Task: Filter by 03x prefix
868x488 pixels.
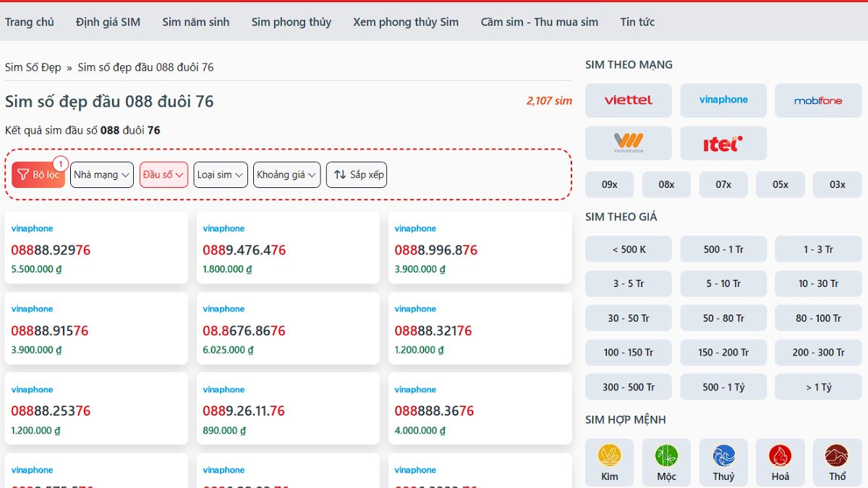Action: pyautogui.click(x=838, y=184)
